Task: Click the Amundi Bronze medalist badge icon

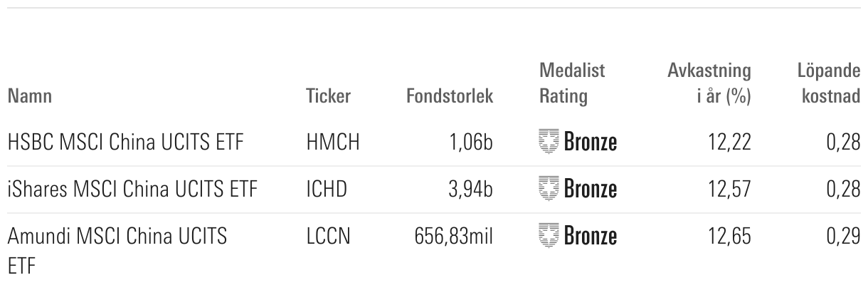Action: 549,236
